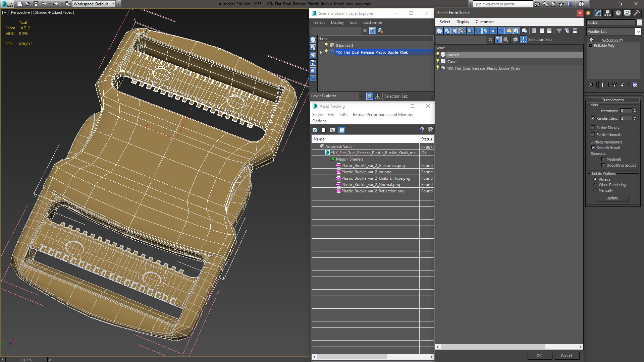Open the Hierarchy command panel tab

608,13
